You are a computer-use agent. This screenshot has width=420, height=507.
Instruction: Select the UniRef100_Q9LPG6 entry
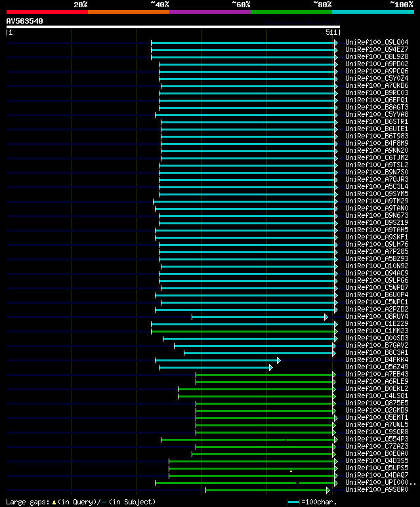point(377,280)
